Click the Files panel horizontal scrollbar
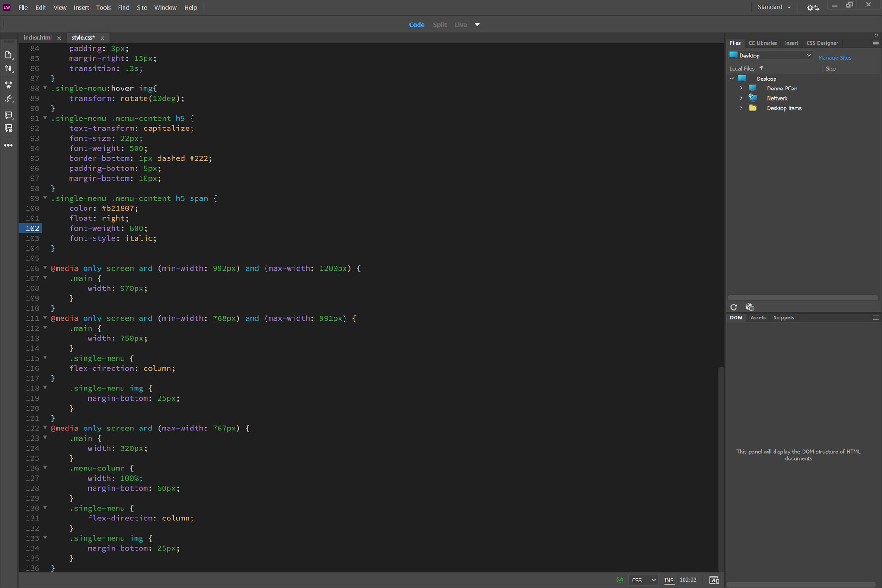 [x=803, y=298]
